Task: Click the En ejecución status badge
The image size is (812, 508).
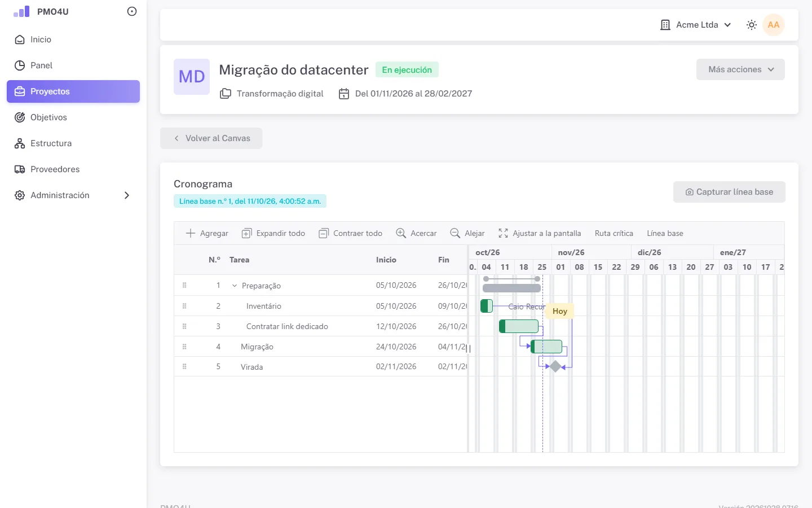Action: 407,70
